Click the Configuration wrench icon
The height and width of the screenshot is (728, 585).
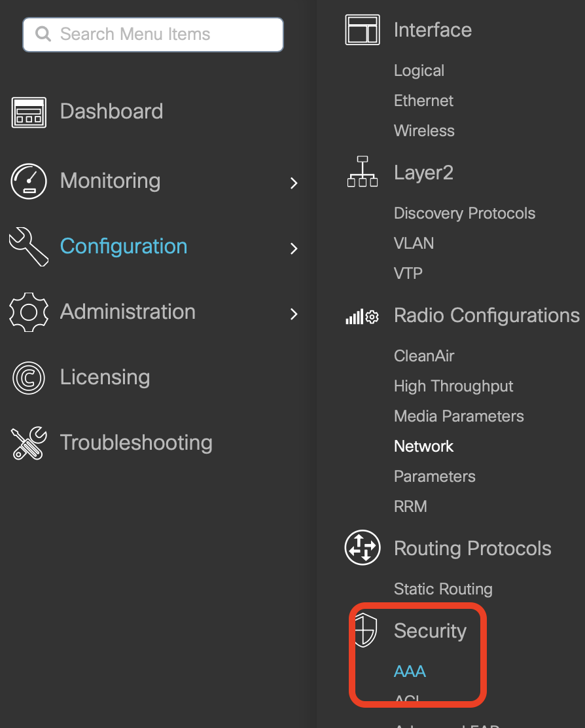click(29, 247)
